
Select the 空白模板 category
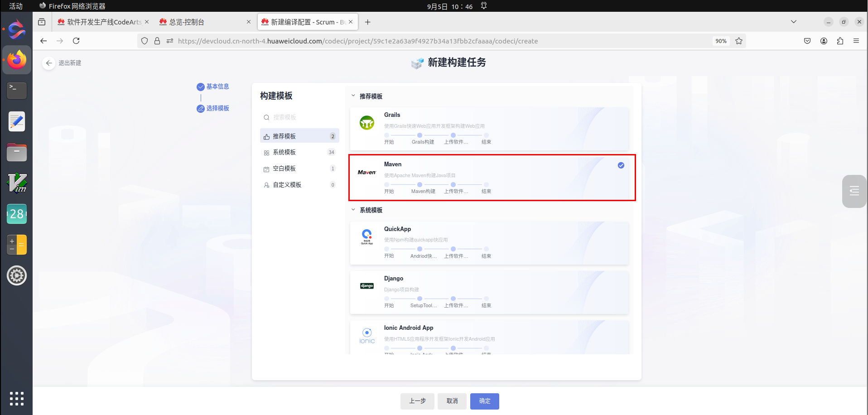299,169
